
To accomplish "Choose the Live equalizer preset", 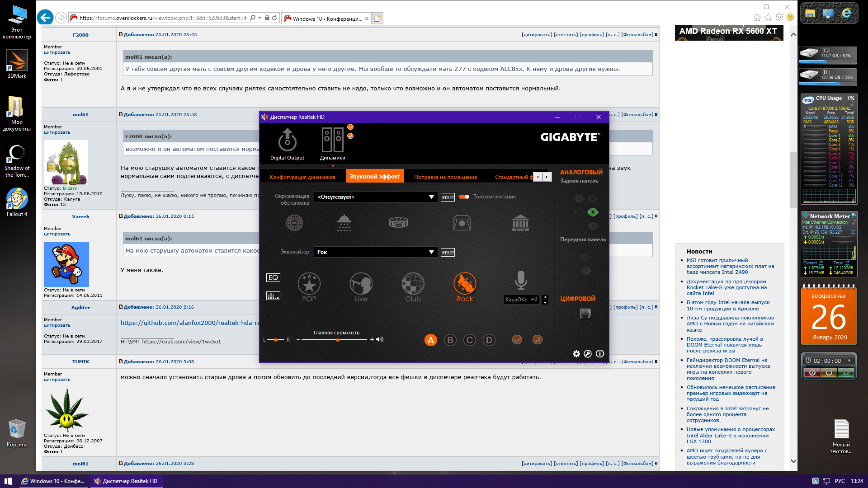I will (361, 284).
